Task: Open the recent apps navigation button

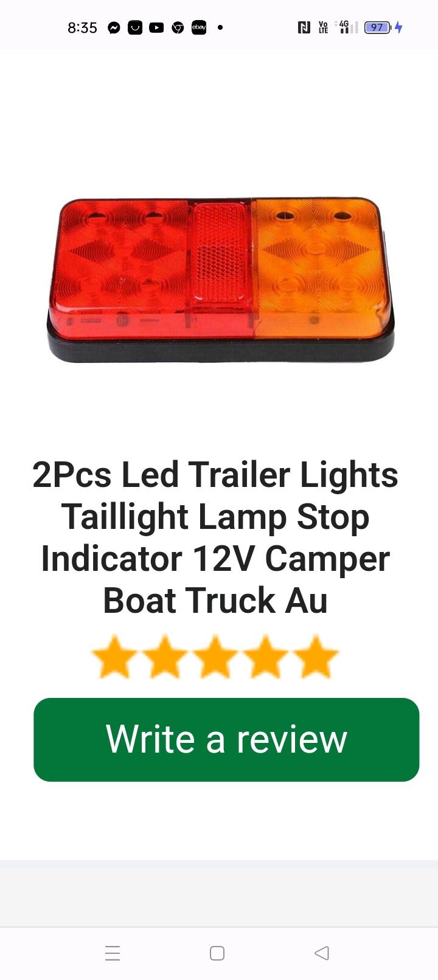Action: pyautogui.click(x=113, y=953)
